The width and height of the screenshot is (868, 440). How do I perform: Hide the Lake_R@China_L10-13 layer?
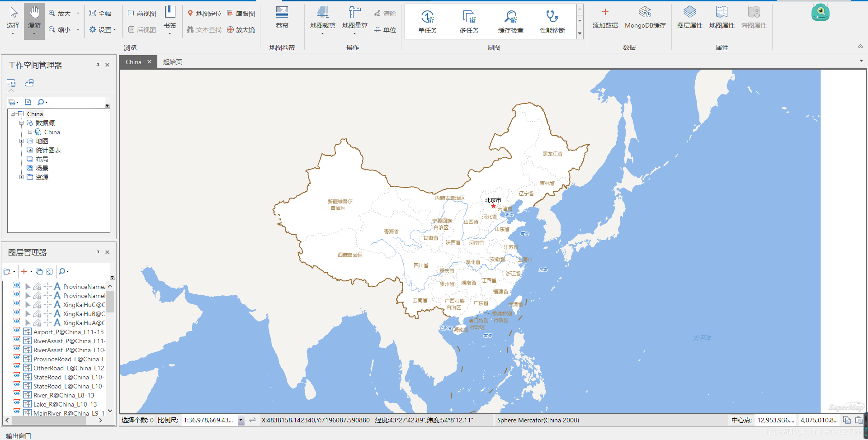click(17, 402)
